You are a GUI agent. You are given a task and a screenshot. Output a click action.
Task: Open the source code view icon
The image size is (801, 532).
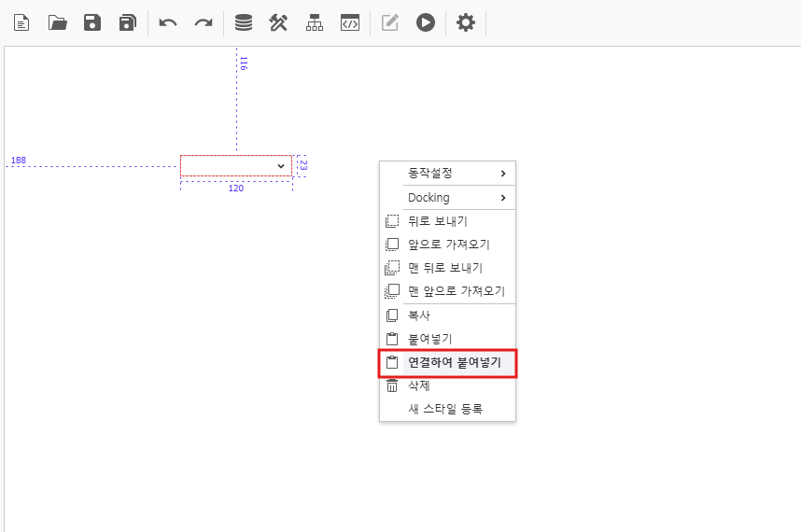[x=350, y=23]
